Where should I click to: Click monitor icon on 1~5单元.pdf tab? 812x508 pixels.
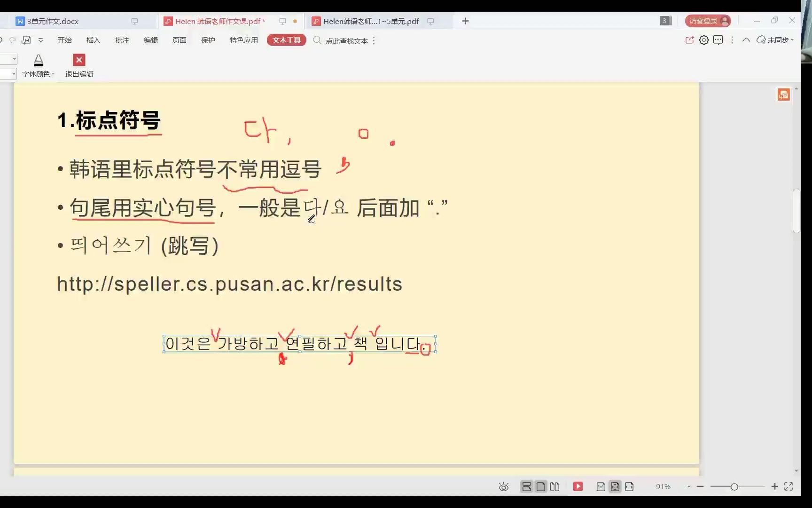pos(430,21)
